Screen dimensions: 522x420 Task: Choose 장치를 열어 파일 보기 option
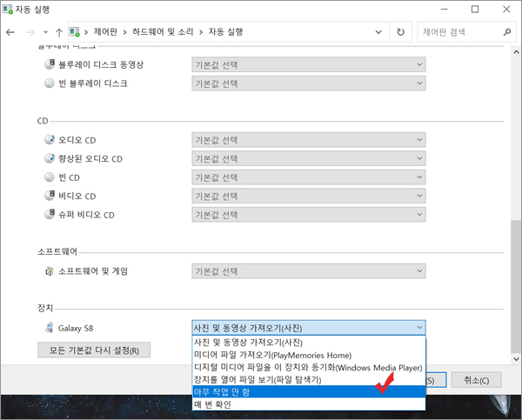coord(309,379)
